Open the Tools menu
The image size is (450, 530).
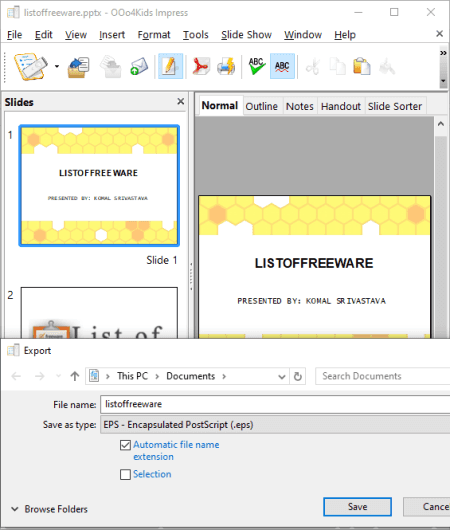point(196,35)
